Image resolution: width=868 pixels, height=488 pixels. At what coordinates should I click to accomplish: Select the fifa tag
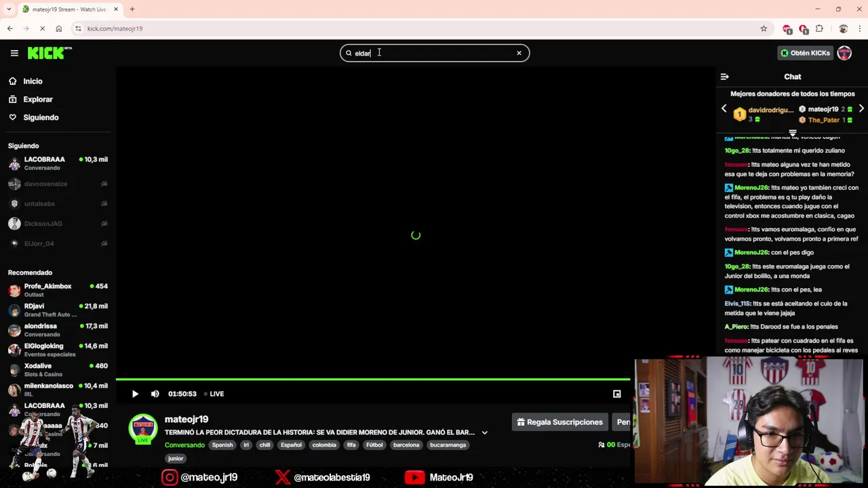click(351, 445)
